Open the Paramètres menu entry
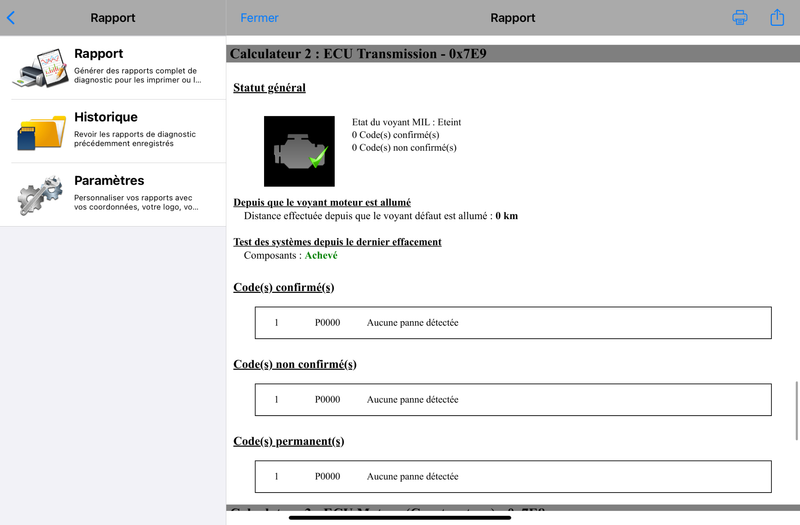800x525 pixels. click(113, 195)
